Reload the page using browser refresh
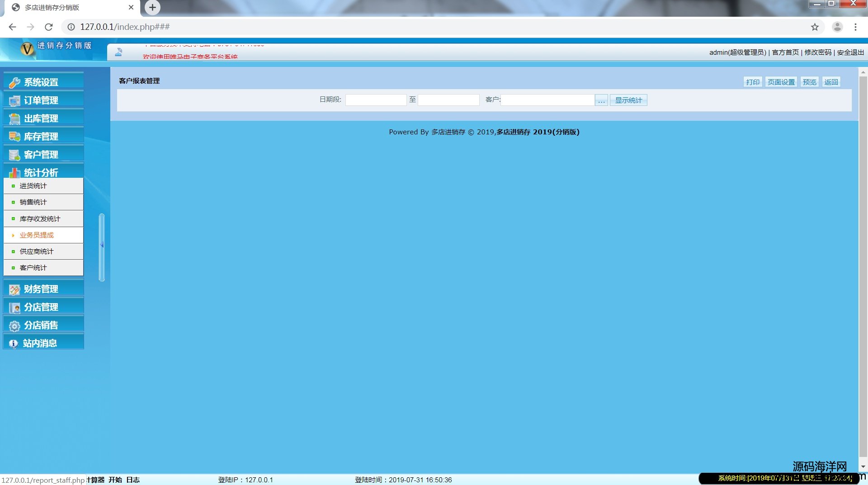This screenshot has width=868, height=485. (x=49, y=27)
